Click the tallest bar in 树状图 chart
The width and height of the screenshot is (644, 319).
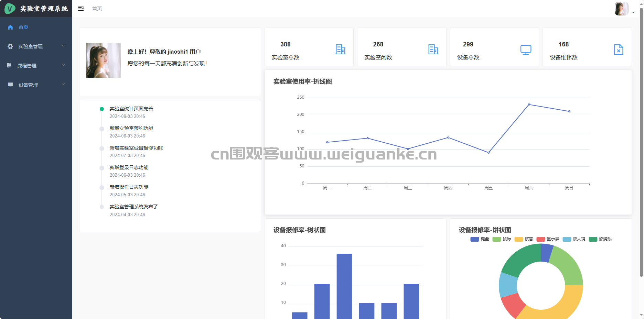[344, 286]
